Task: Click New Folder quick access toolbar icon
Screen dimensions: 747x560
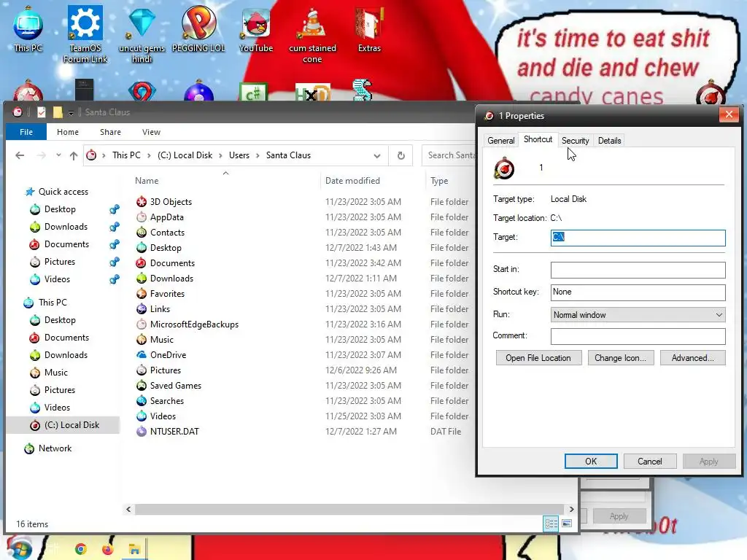Action: click(58, 112)
